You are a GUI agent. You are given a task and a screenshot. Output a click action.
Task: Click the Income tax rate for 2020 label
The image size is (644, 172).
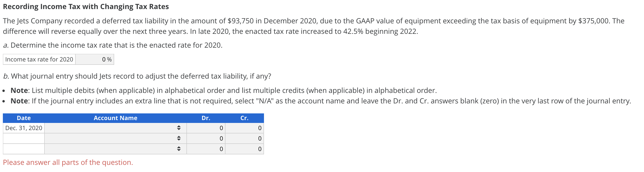click(39, 59)
